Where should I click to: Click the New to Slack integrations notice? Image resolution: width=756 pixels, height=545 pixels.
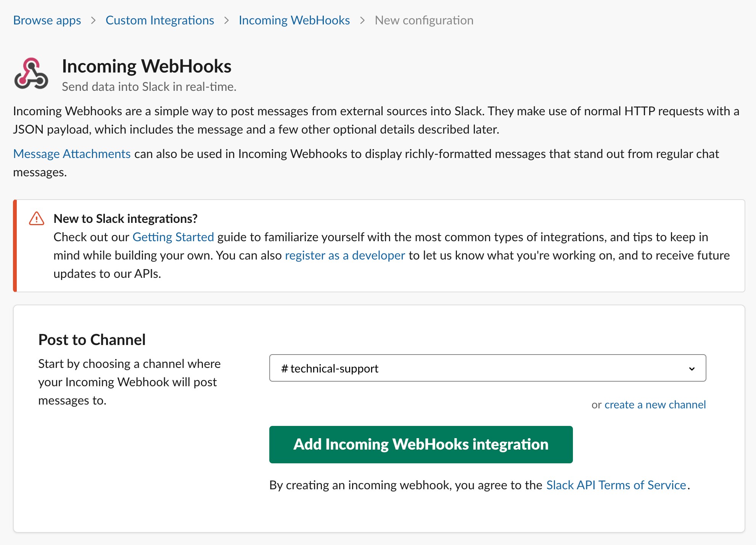(x=126, y=218)
